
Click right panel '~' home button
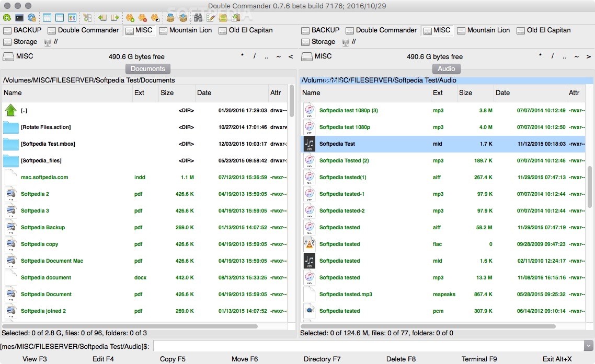576,56
